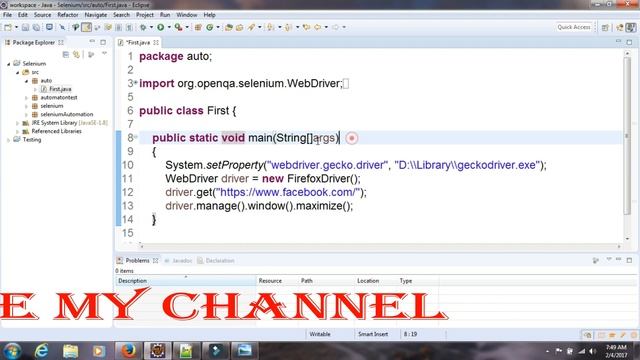Click the Open Type toolbar icon
Viewport: 640px width, 360px height.
coord(229,27)
